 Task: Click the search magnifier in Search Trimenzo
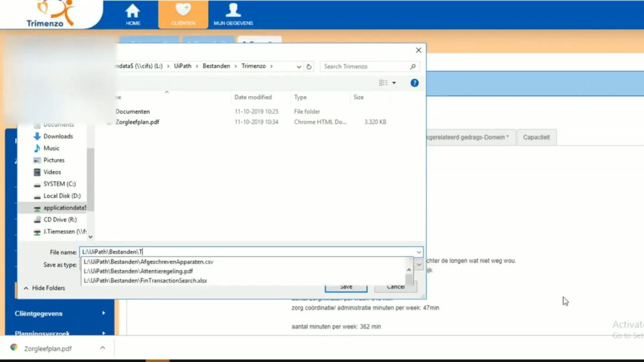[x=413, y=66]
